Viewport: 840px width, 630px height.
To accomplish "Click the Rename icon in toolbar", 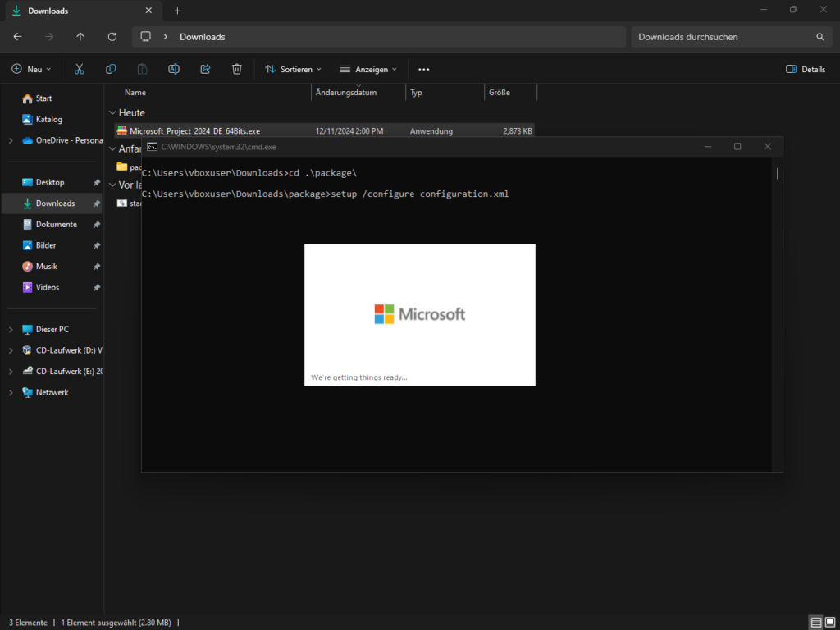I will [x=174, y=69].
